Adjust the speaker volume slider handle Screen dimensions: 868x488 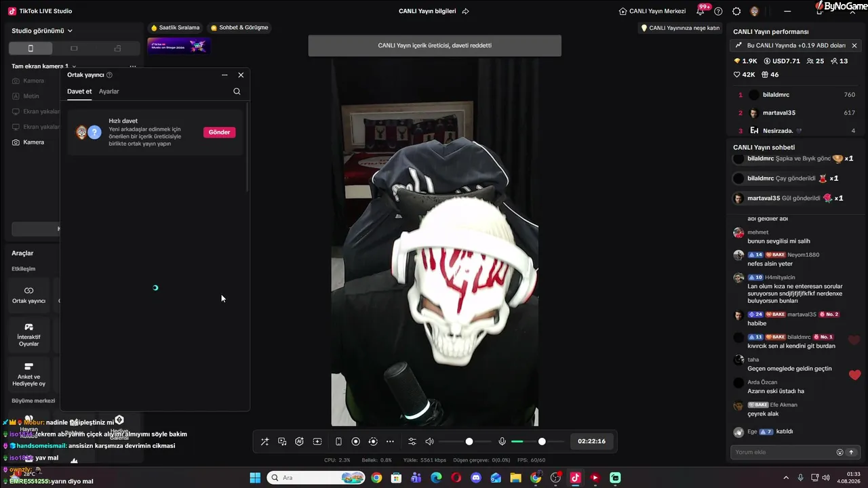pos(469,441)
